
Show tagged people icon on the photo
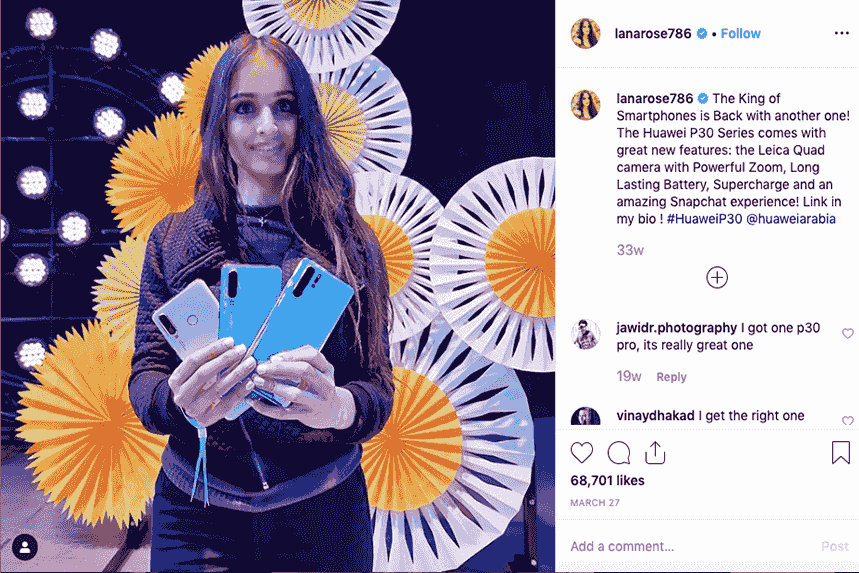tap(25, 547)
